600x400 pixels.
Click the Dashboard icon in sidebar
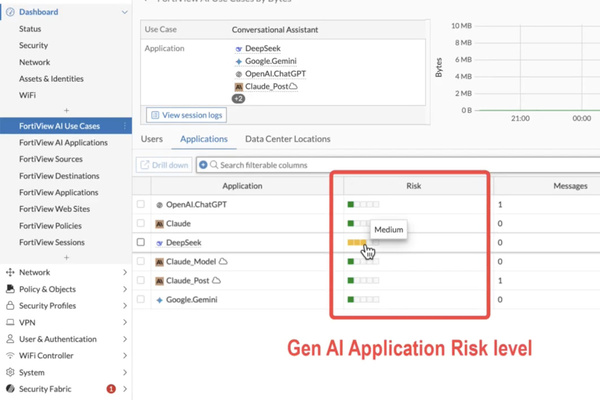pyautogui.click(x=10, y=11)
